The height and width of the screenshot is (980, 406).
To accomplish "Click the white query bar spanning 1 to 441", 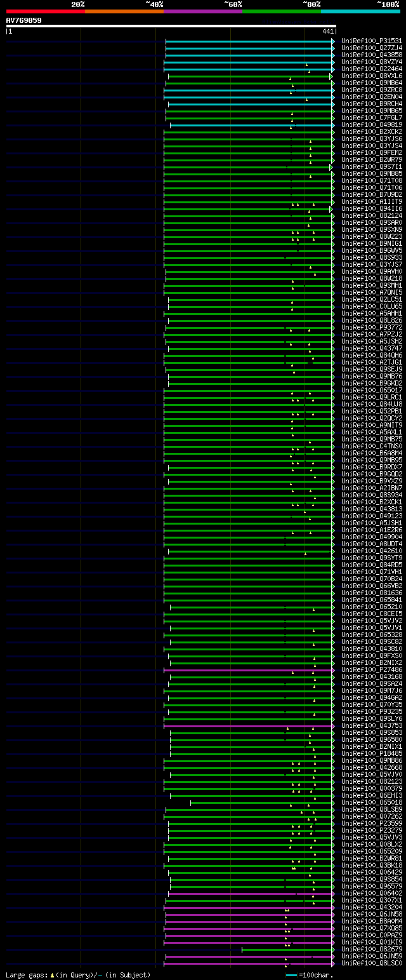I will (171, 26).
